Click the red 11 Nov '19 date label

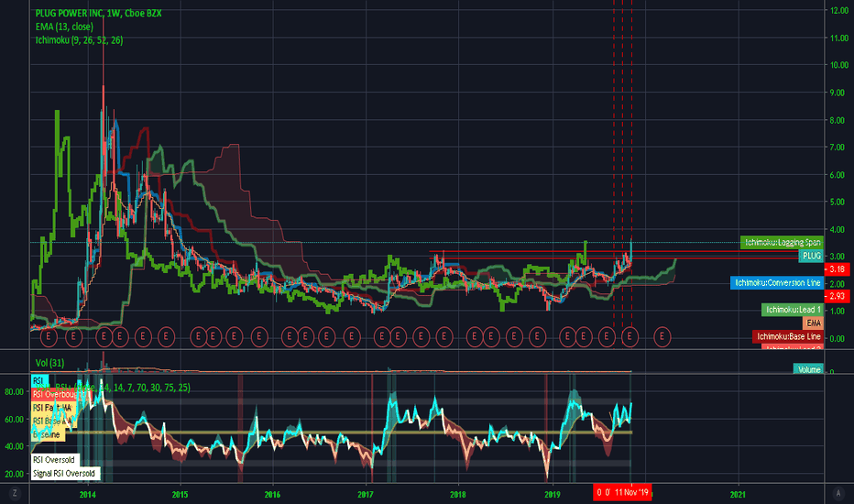pos(622,493)
